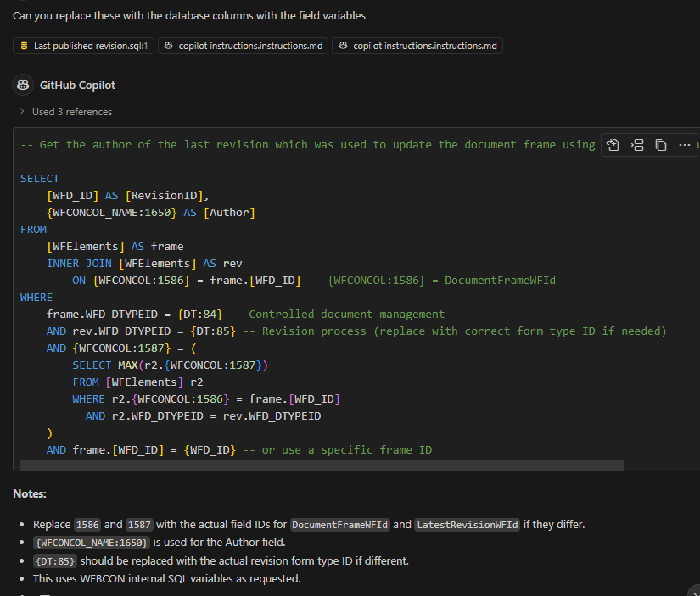700x596 pixels.
Task: Click the [Author] alias in the code
Action: [229, 212]
